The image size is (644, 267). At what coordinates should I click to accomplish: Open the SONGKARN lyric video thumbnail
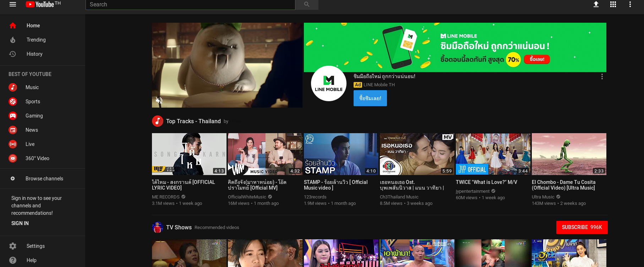(189, 154)
